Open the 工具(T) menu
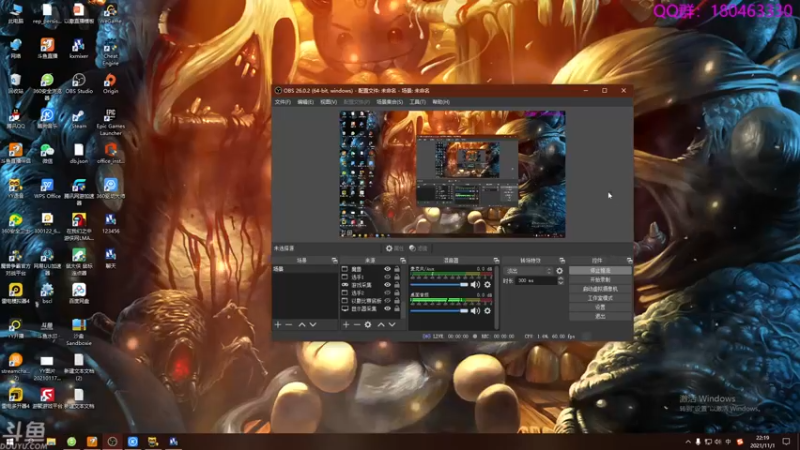 click(417, 102)
